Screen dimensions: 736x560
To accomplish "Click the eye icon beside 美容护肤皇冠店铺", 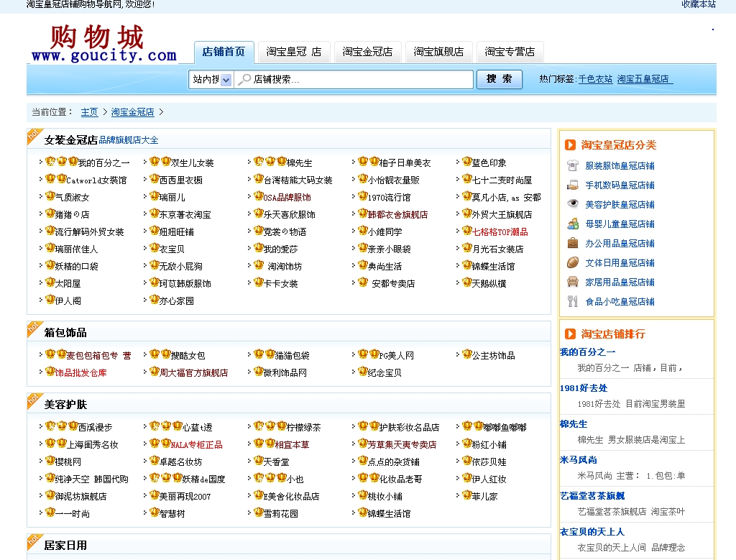I will (x=573, y=203).
